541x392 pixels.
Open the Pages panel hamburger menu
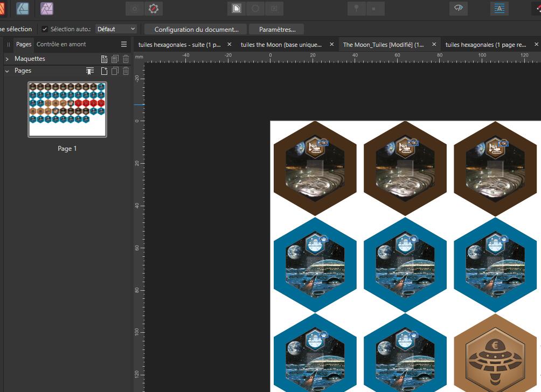pyautogui.click(x=124, y=45)
